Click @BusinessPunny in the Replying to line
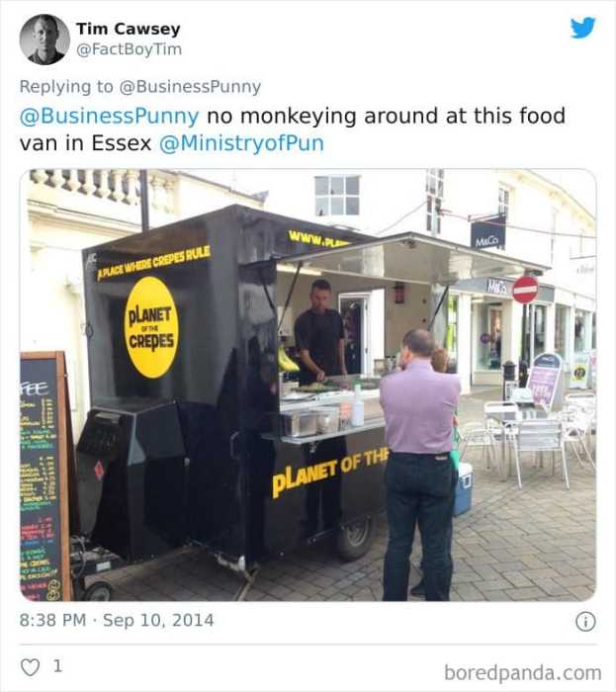 coord(190,87)
